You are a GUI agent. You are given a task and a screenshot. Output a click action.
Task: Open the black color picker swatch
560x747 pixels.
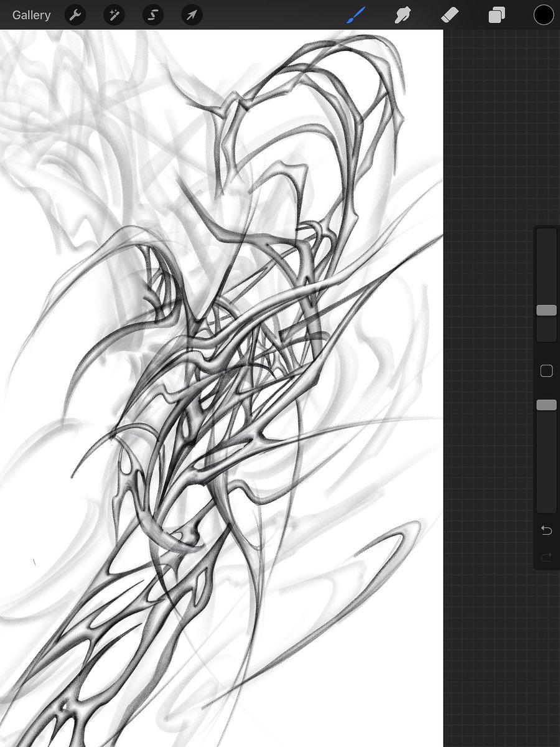(x=543, y=15)
